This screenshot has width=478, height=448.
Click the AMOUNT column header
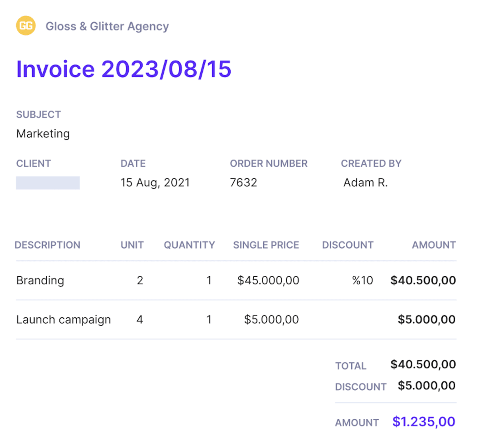(434, 245)
